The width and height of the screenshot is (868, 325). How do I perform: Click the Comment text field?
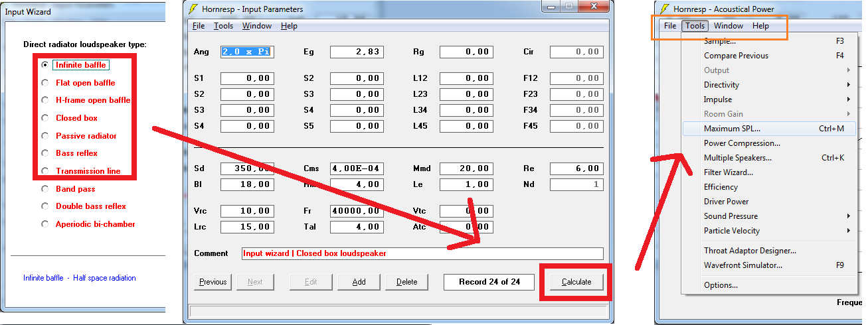pos(422,253)
